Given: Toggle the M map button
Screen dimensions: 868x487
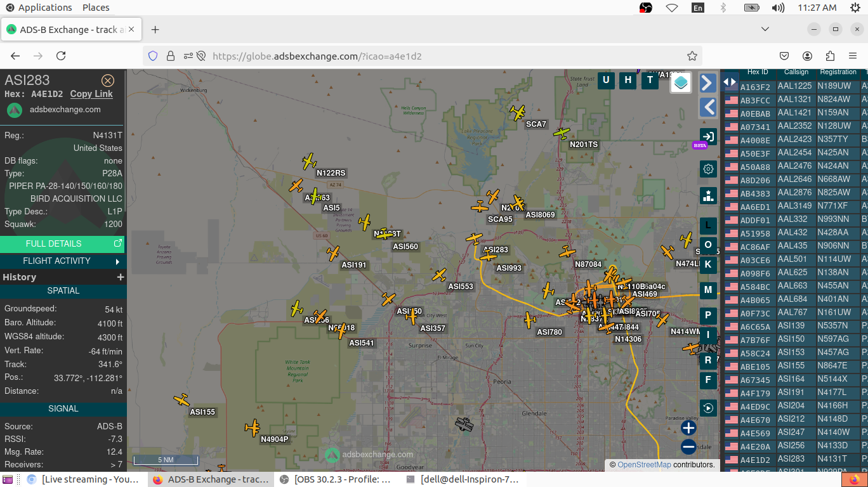Looking at the screenshot, I should pos(709,290).
